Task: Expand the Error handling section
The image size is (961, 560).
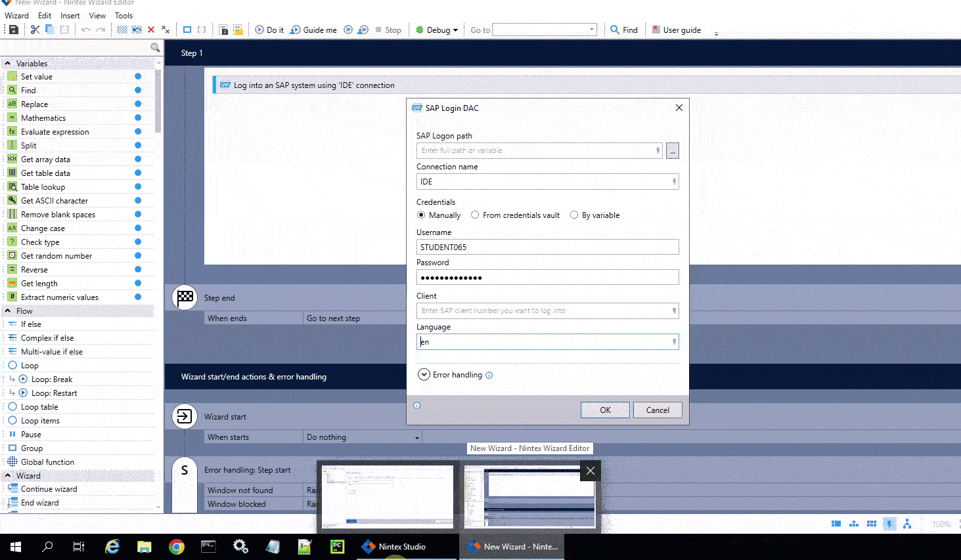Action: coord(424,375)
